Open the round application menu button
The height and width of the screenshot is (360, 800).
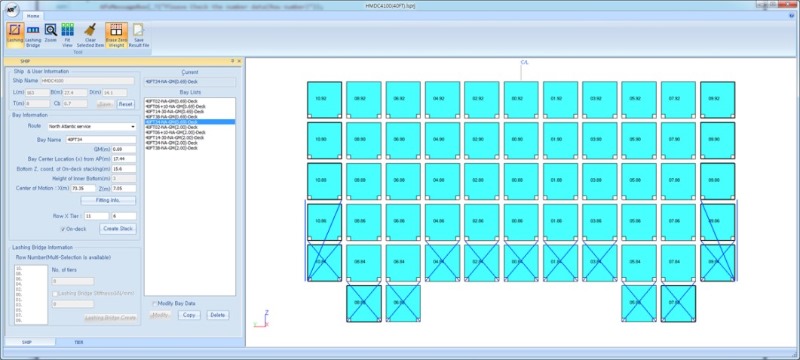[x=11, y=11]
